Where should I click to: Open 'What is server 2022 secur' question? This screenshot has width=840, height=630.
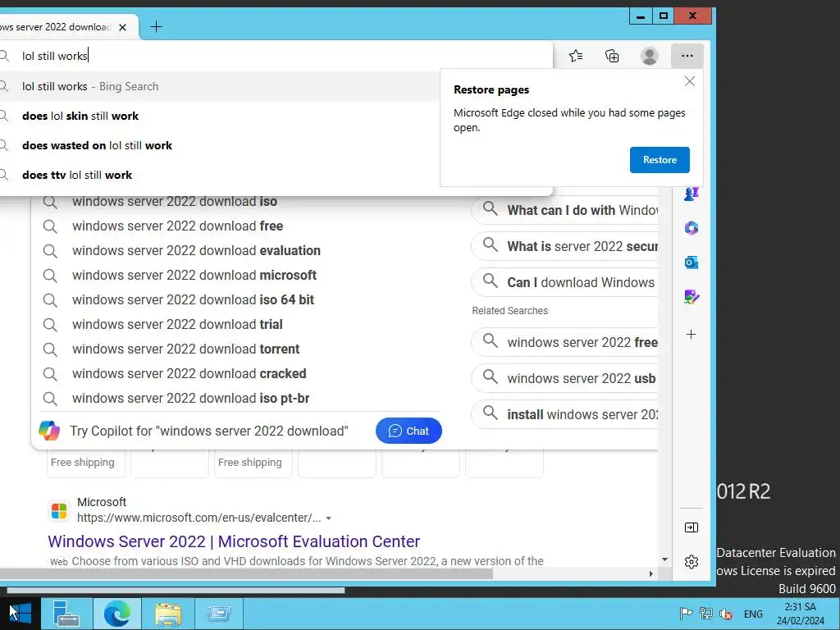point(565,246)
